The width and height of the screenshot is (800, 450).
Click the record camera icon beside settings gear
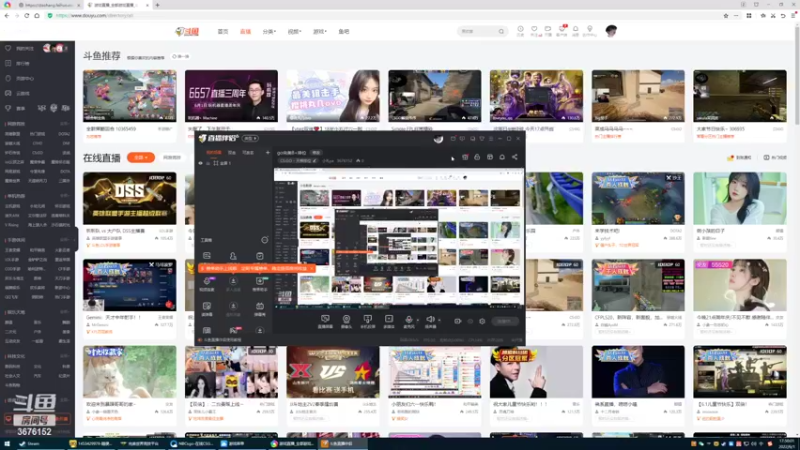point(458,321)
